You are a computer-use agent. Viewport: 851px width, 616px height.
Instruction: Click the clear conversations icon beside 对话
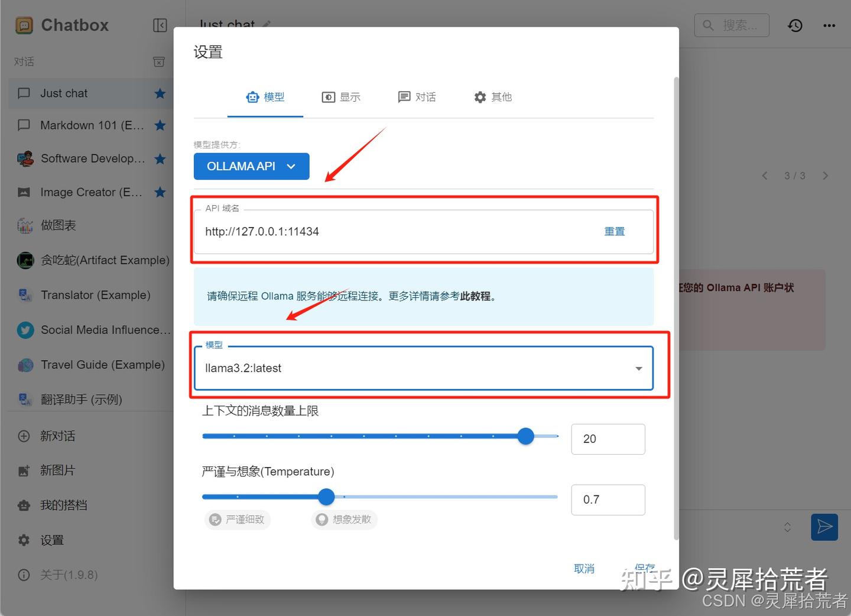point(158,61)
